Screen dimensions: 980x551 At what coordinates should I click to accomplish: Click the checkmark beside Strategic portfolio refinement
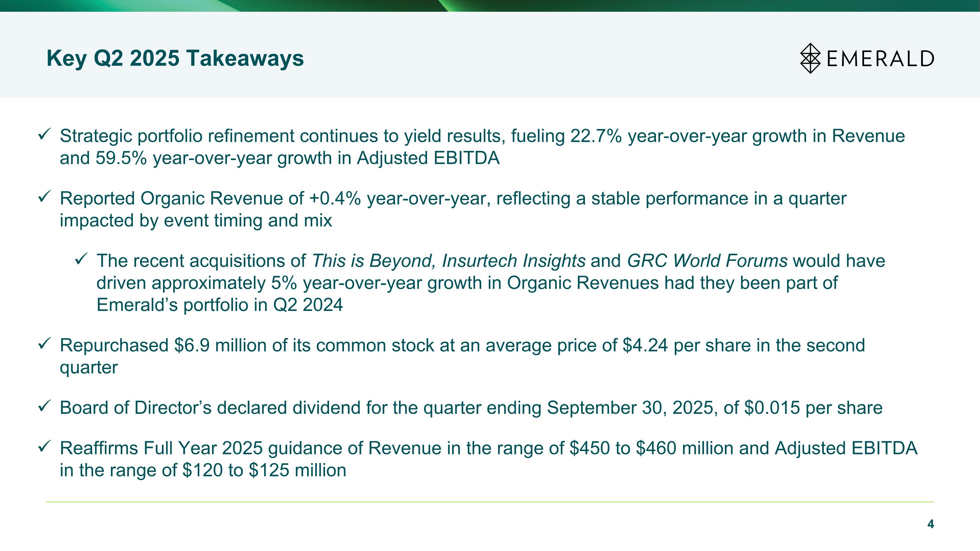[42, 135]
